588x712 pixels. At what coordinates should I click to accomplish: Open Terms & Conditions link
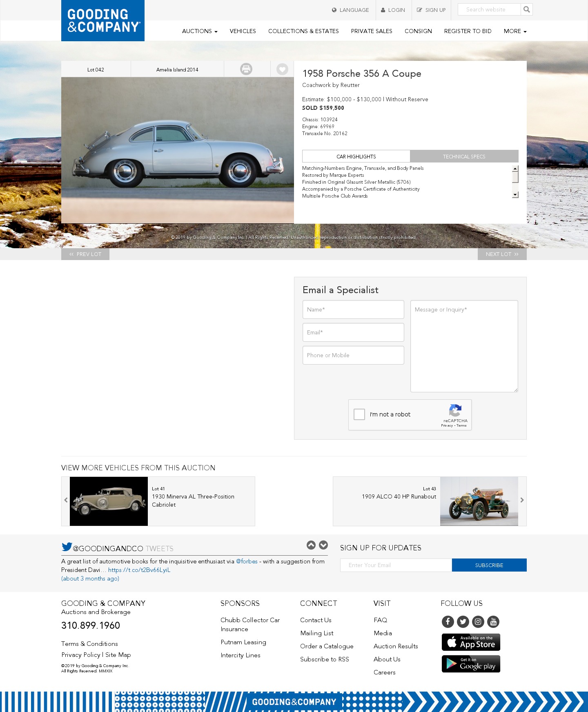pyautogui.click(x=89, y=644)
